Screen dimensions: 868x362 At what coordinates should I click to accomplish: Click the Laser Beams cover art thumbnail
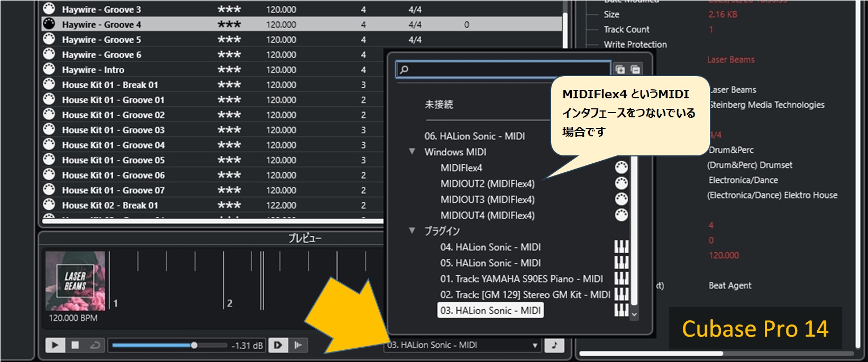(x=75, y=281)
